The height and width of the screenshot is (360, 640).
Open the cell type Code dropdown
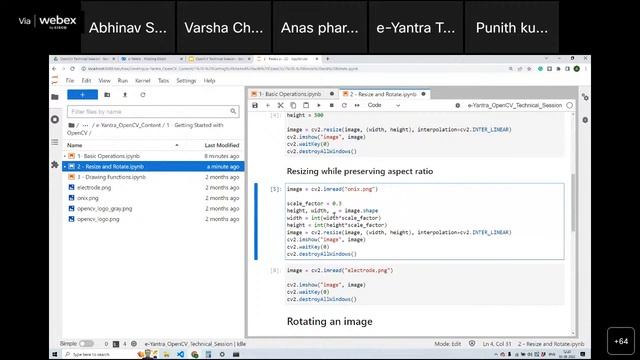[x=384, y=105]
